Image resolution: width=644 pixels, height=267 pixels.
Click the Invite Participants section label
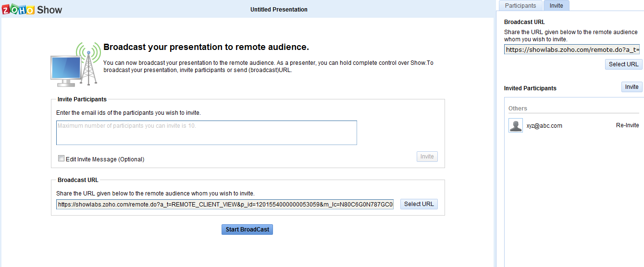click(82, 99)
